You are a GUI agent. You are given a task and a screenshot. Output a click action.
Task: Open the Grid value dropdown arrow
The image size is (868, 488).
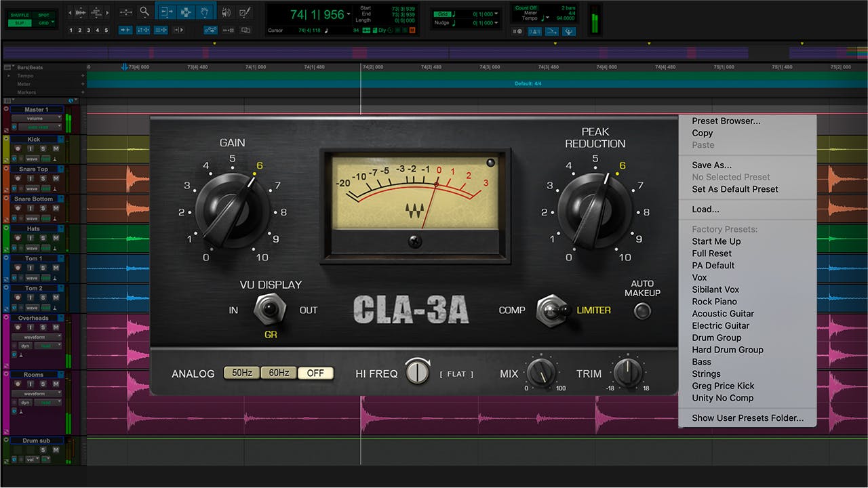[x=496, y=14]
